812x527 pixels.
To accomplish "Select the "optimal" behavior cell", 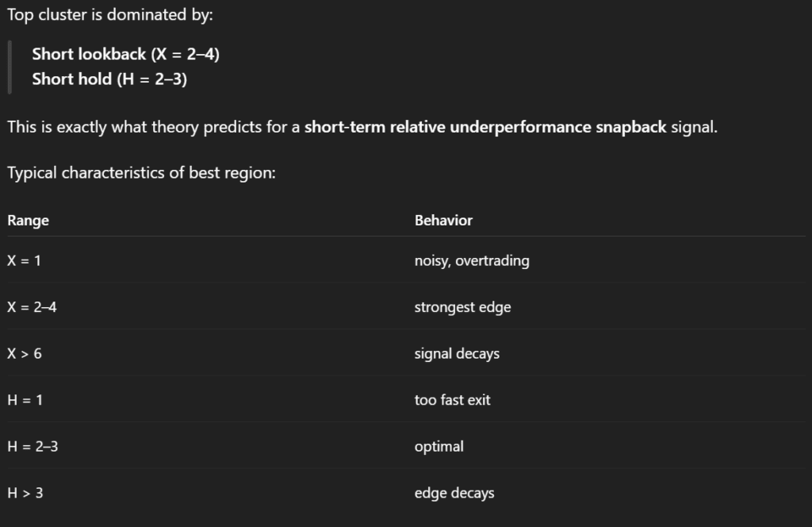I will (x=439, y=447).
